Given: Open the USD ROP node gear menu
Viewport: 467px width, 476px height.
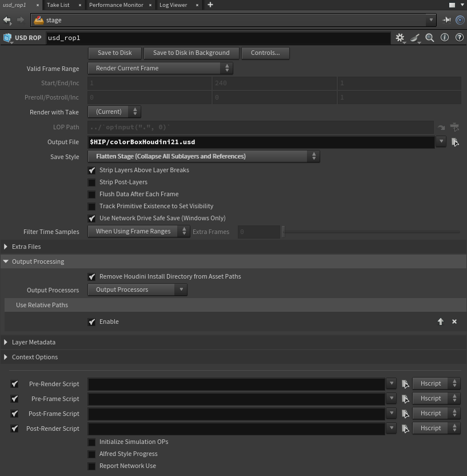Looking at the screenshot, I should [x=400, y=38].
